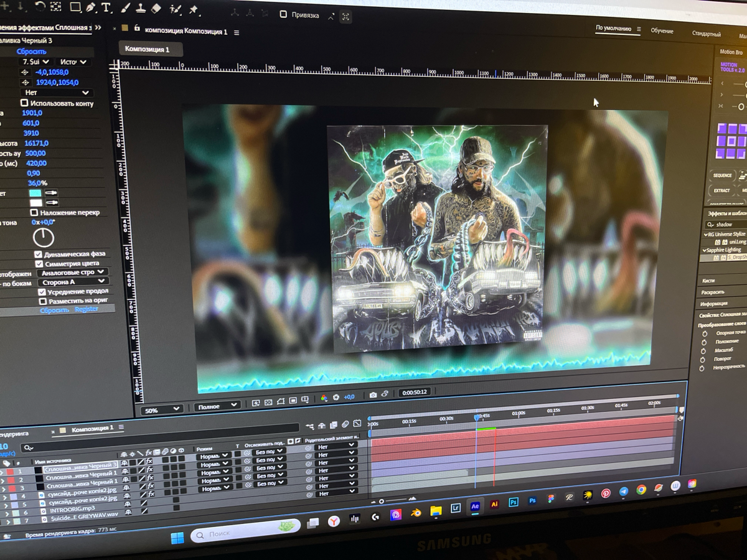The width and height of the screenshot is (747, 560).
Task: Open the Кисти panel header
Action: [708, 281]
